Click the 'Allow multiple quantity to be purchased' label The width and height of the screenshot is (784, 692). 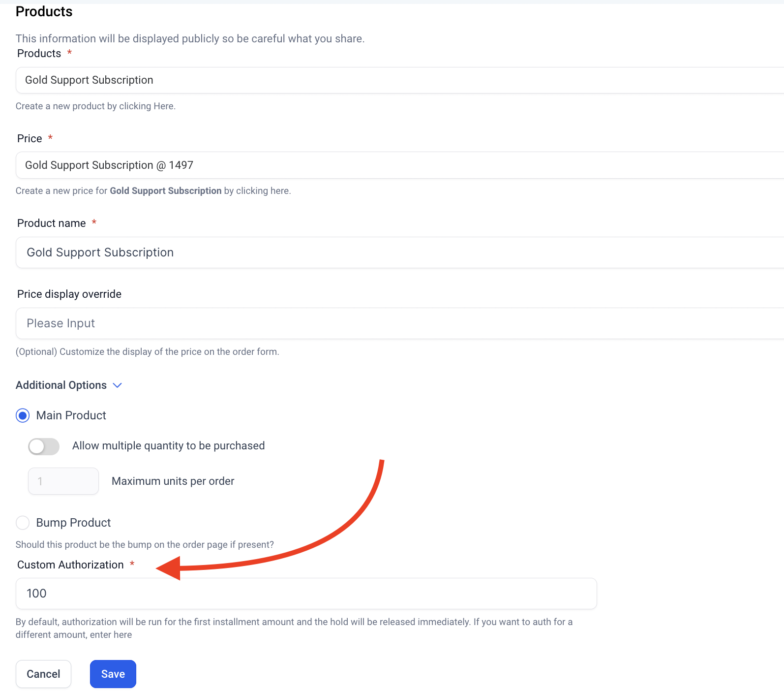tap(168, 446)
